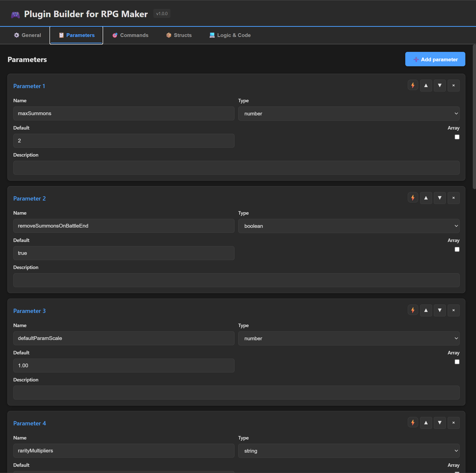Delete Parameter 2 using the × icon

coord(453,198)
